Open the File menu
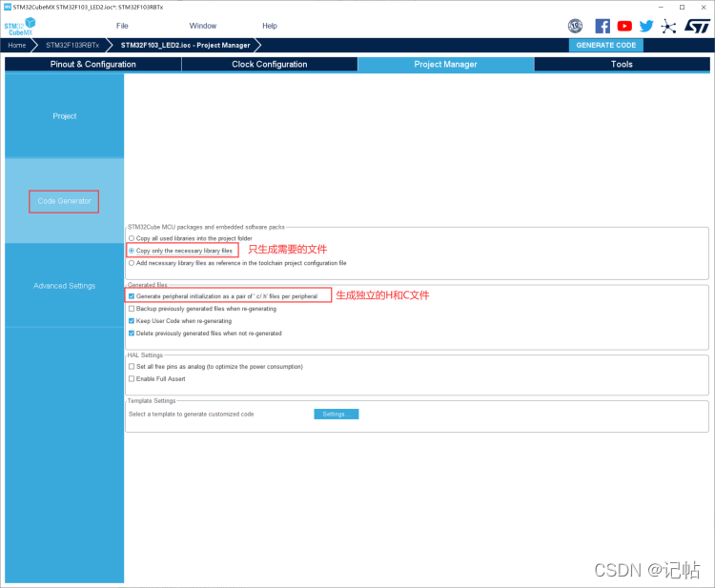The image size is (715, 588). [x=122, y=26]
